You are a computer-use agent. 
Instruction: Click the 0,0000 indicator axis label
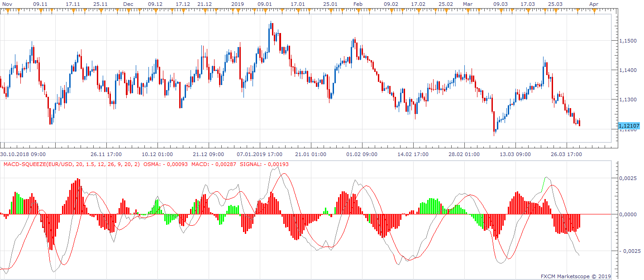pos(628,214)
